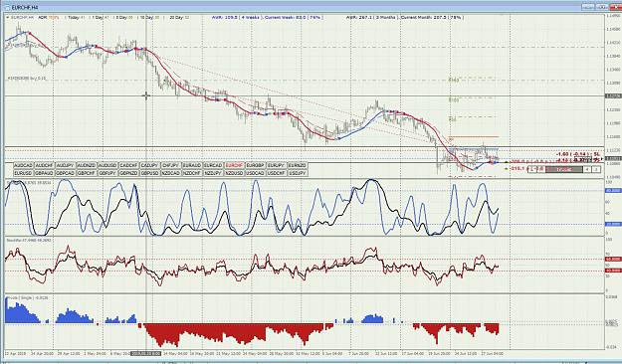Open the one-click trading arrow beside EURCHF,H4
Image resolution: width=622 pixels, height=364 pixels.
click(8, 18)
